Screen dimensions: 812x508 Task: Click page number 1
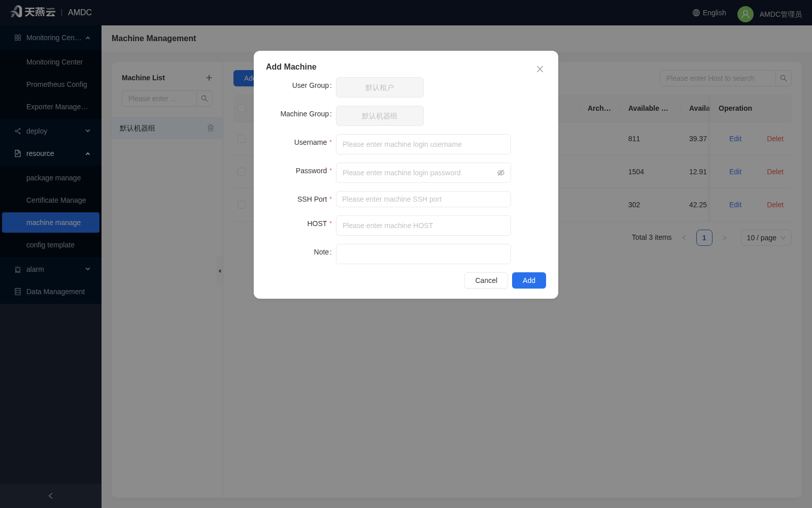pyautogui.click(x=704, y=238)
